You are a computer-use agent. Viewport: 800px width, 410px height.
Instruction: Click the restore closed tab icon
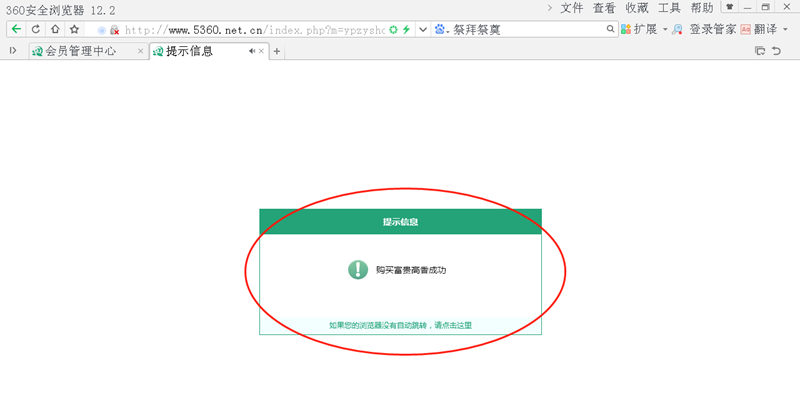pos(777,51)
